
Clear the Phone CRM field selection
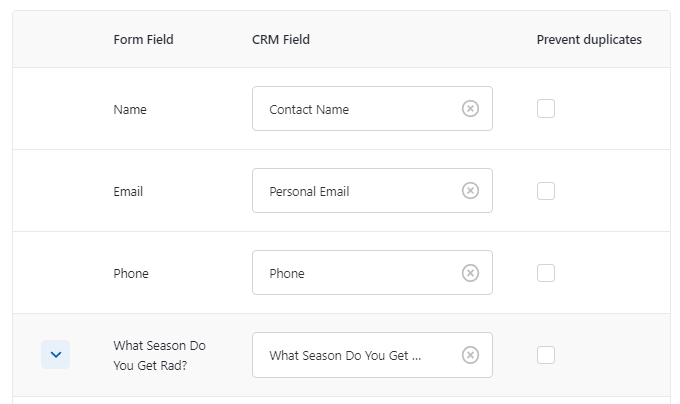coord(470,273)
